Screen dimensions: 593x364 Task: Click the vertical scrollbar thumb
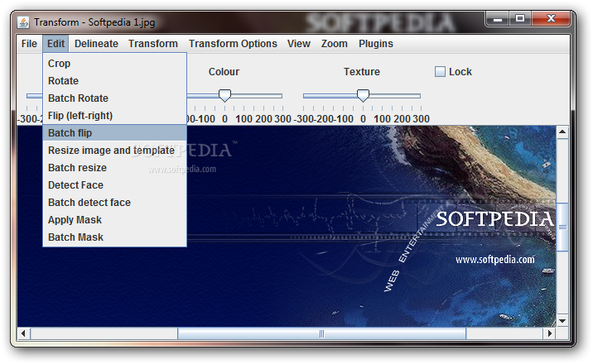coord(562,227)
